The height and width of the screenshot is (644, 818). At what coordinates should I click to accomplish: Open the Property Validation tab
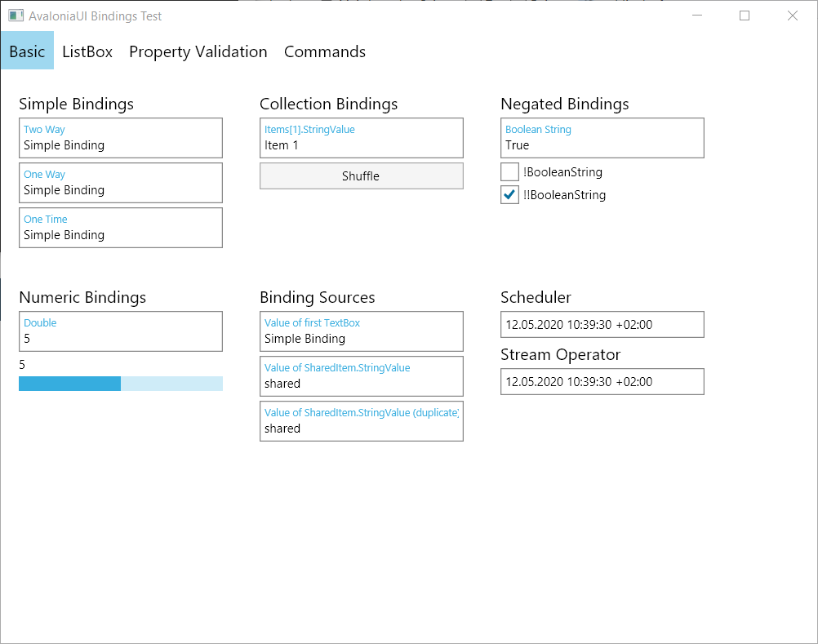tap(198, 51)
